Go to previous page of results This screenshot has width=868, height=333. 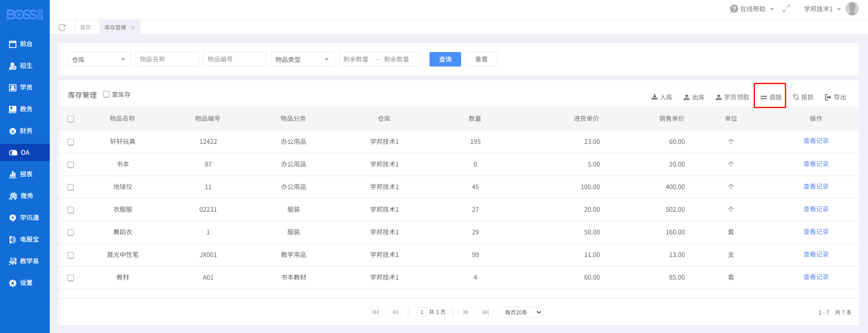[395, 312]
